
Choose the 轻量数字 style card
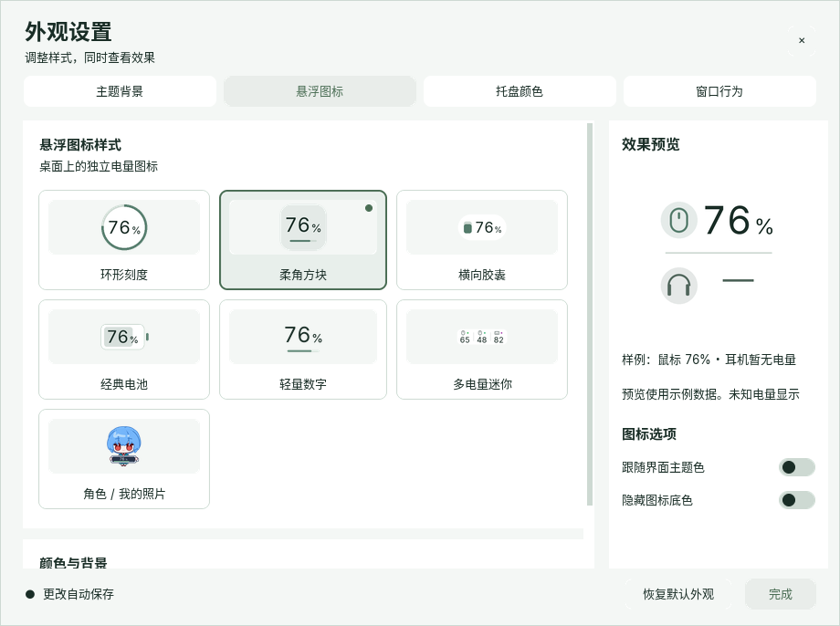[x=303, y=350]
